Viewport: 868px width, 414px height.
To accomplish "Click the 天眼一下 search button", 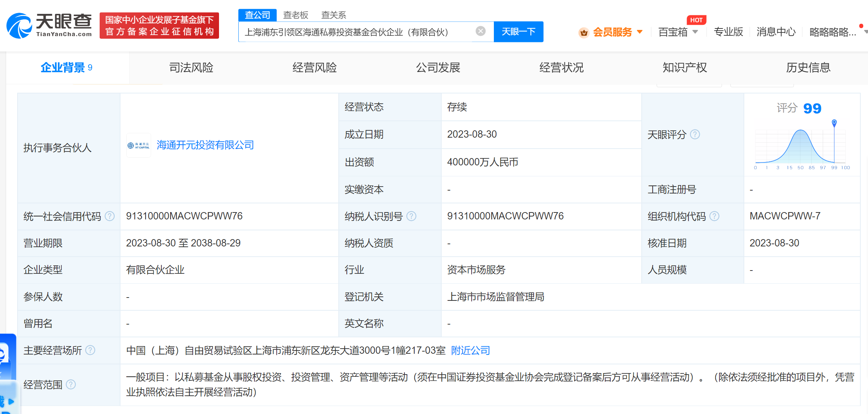I will (x=518, y=32).
